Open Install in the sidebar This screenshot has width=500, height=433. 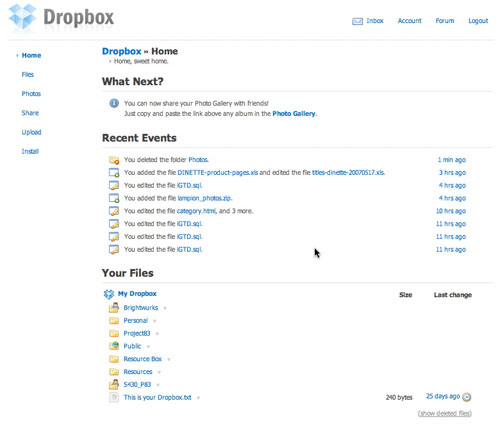[x=30, y=151]
